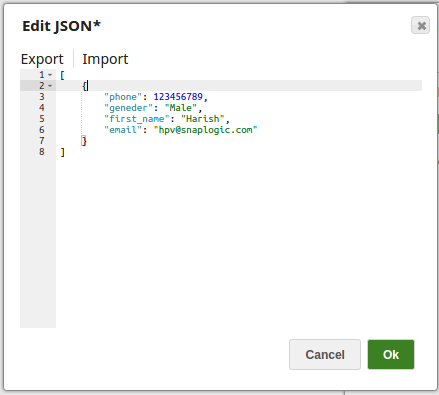439x395 pixels.
Task: Collapse the array fold arrow on line 1
Action: click(x=50, y=75)
